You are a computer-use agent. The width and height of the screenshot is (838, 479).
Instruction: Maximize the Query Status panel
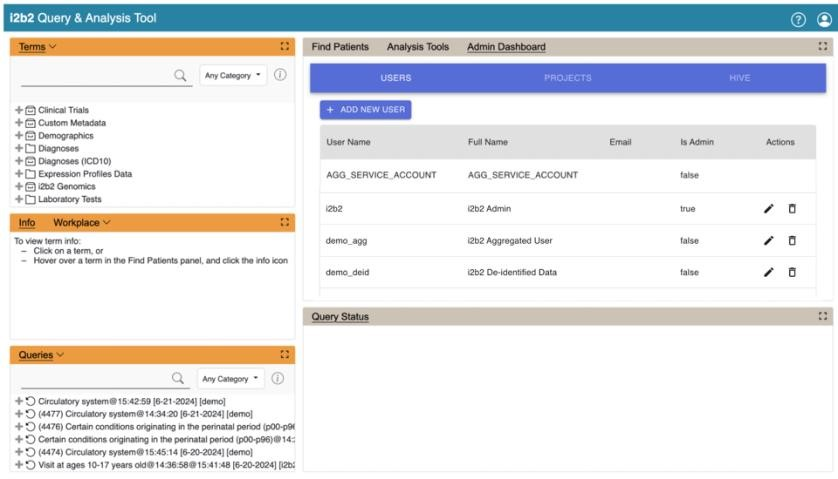(823, 316)
